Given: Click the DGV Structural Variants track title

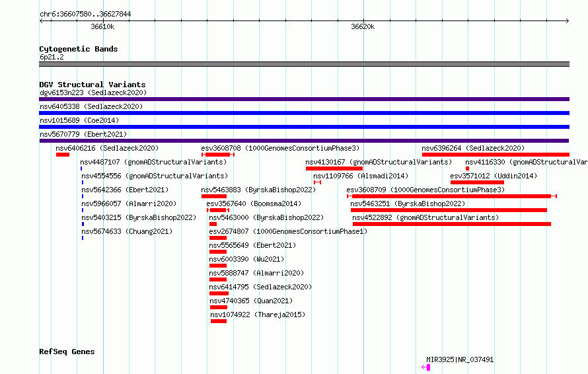Looking at the screenshot, I should click(92, 85).
